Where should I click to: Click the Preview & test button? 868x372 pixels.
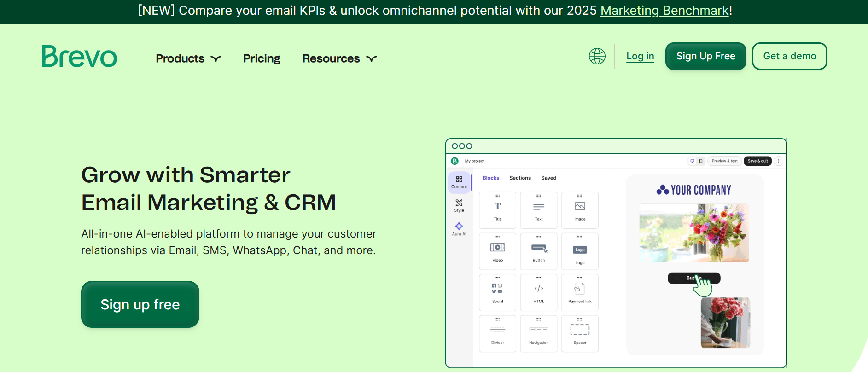coord(724,161)
